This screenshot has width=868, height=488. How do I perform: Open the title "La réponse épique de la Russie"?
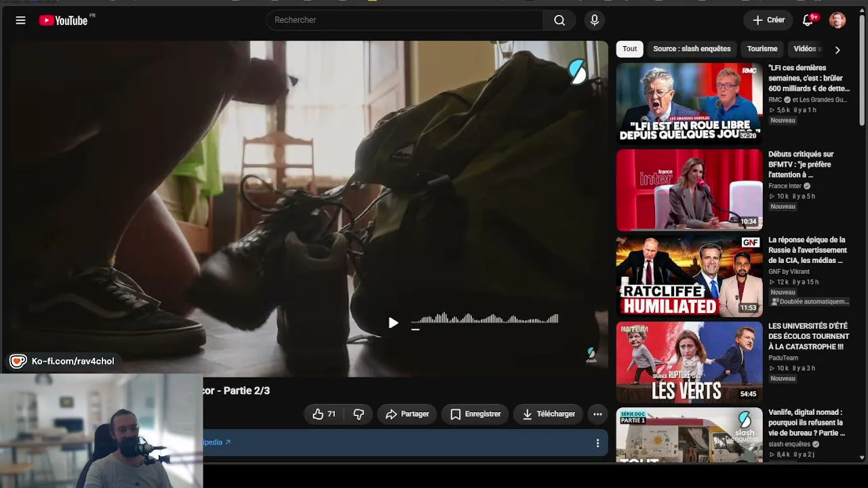[808, 250]
